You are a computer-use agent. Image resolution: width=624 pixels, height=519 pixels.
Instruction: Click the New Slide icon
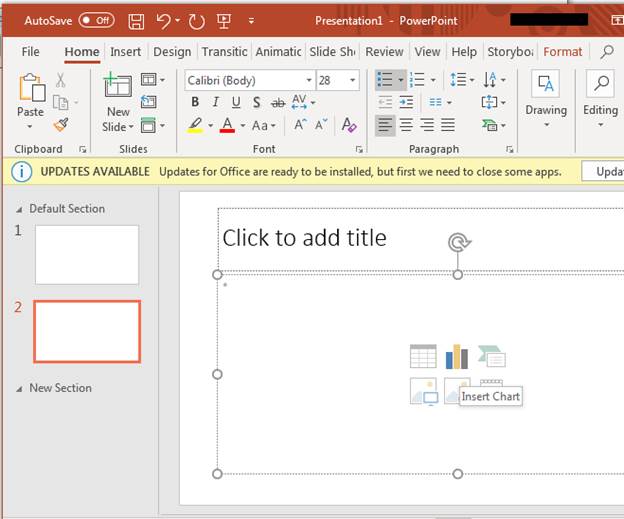117,85
